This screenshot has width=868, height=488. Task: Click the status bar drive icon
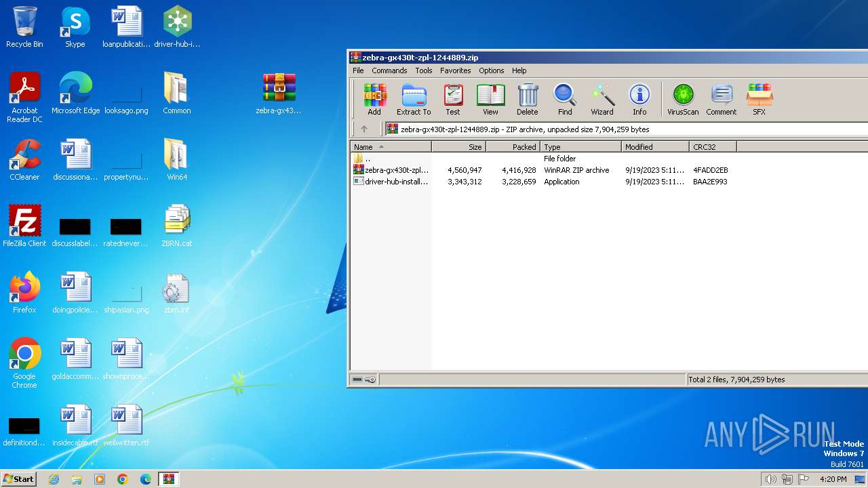(357, 380)
